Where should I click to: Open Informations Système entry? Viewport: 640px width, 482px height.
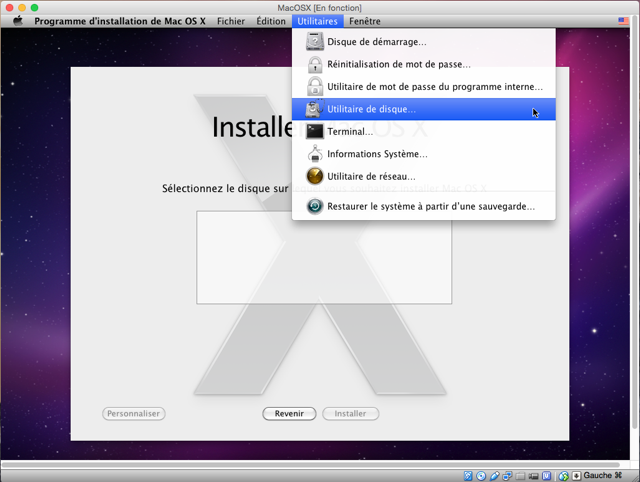424,154
